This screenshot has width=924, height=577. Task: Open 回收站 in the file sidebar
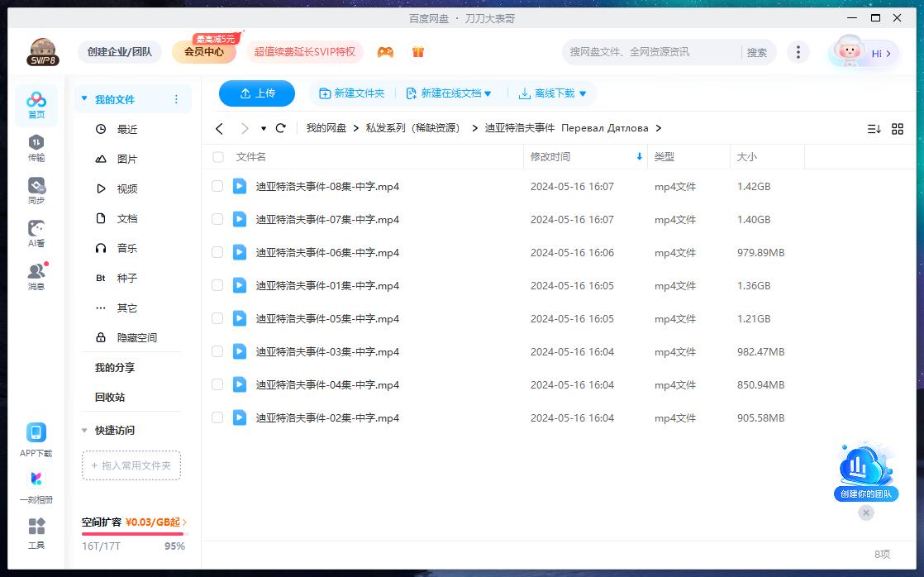[x=108, y=397]
